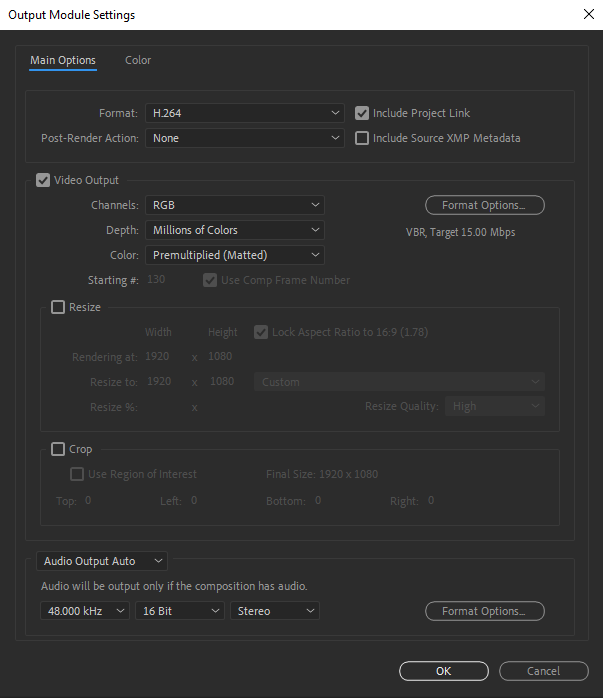Open the Color dropdown Premultiplied (Matted)

[235, 255]
